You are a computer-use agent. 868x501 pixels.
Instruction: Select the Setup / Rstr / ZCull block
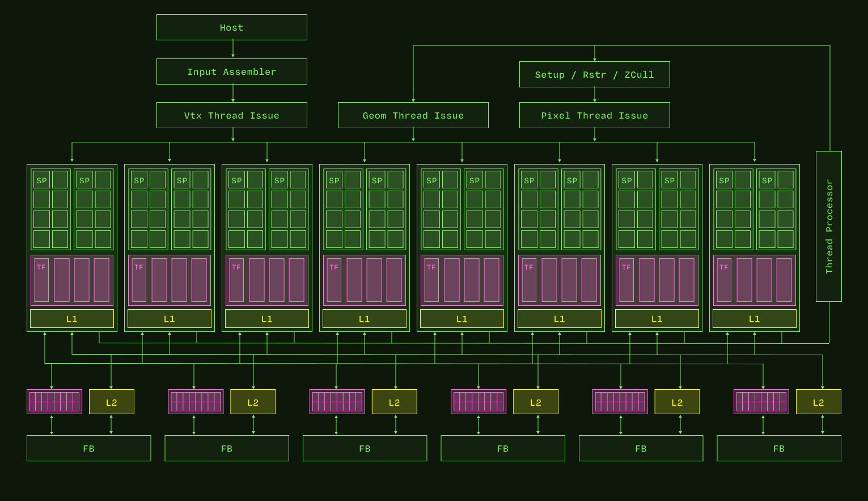coord(594,74)
